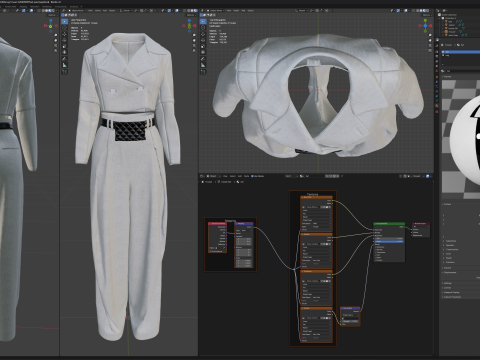
Task: Select the Rotate tool in front-view viewport
Action: 64,40
